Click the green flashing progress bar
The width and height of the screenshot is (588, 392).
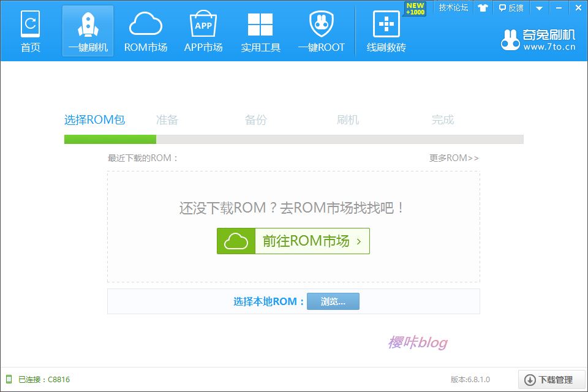[110, 139]
